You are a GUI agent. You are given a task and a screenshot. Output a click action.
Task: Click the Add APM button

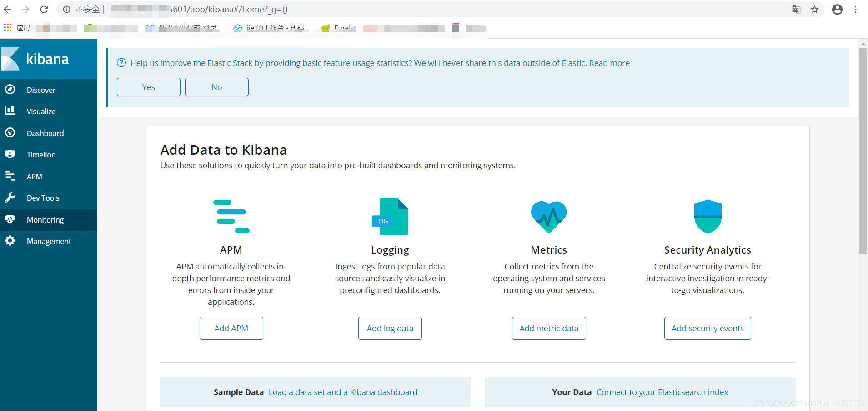click(x=231, y=328)
